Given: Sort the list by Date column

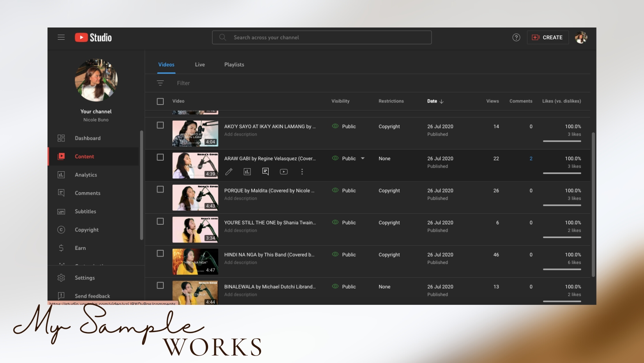Looking at the screenshot, I should [x=435, y=101].
